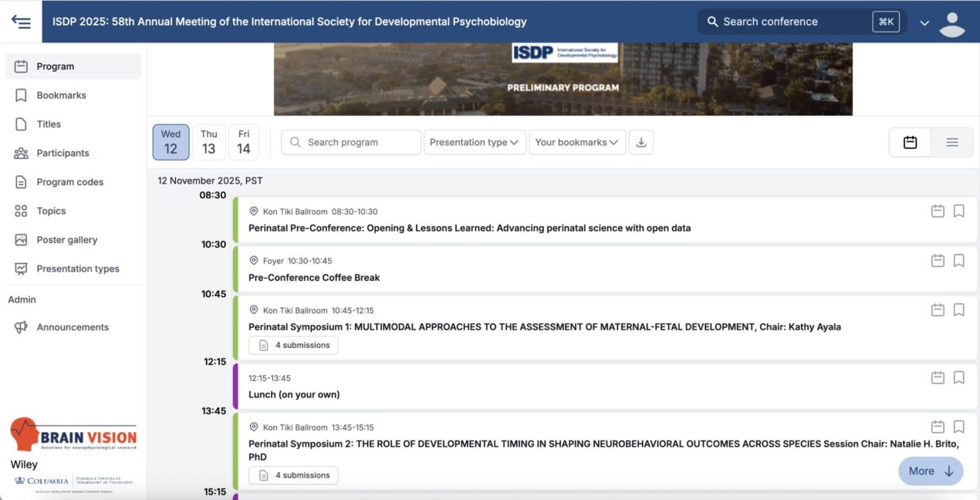The image size is (980, 500).
Task: Open the Your bookmarks dropdown
Action: [x=577, y=142]
